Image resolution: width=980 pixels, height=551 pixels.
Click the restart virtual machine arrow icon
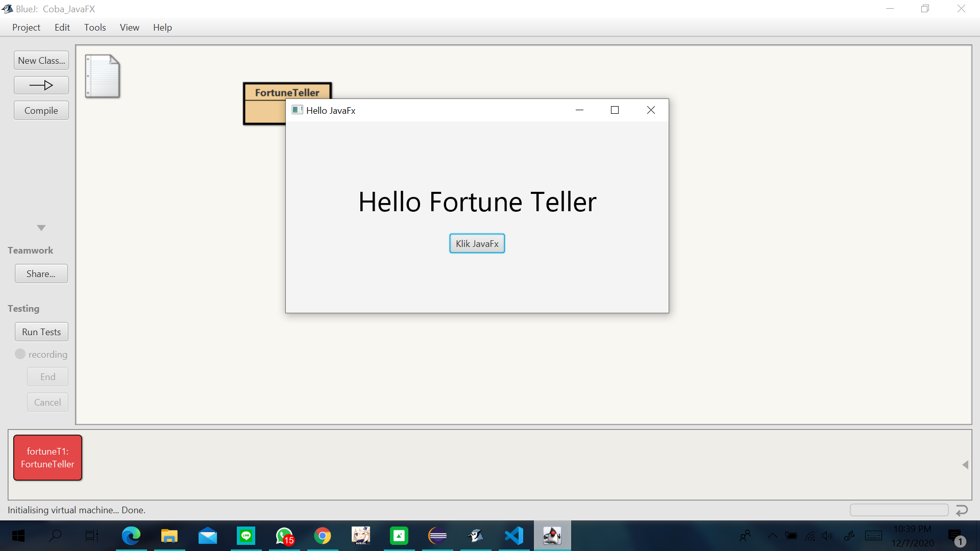pos(962,510)
